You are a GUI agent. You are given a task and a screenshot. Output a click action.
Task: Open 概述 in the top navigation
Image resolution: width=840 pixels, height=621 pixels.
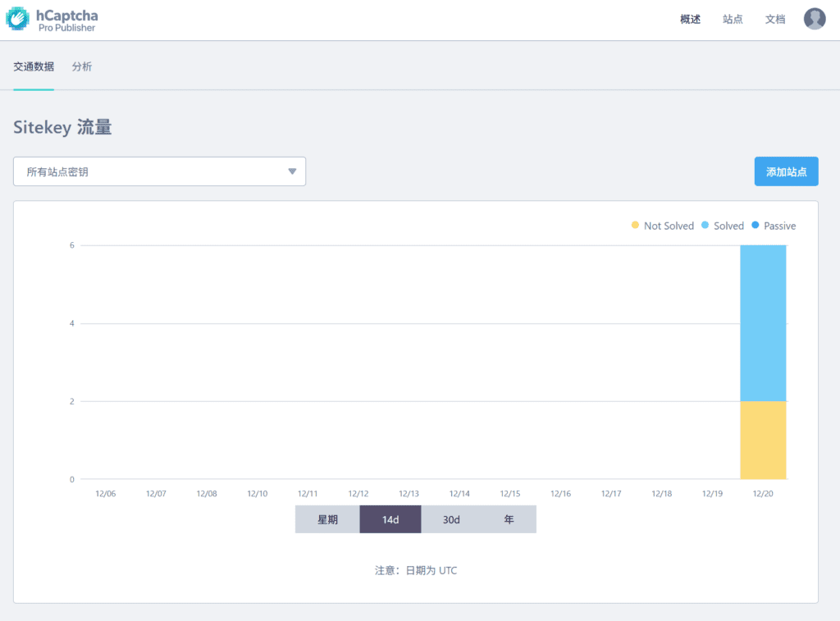(x=690, y=19)
